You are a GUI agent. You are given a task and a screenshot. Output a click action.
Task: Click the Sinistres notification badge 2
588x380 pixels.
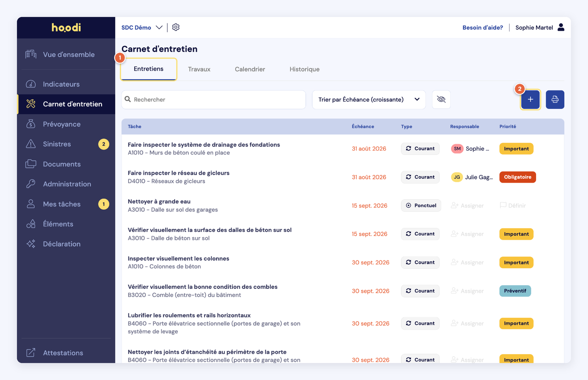tap(104, 144)
